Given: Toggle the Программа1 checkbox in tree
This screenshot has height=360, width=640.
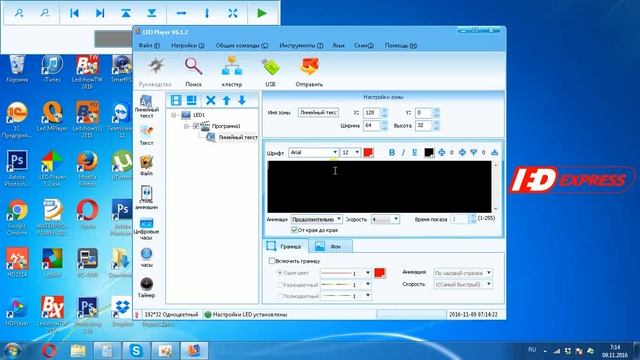Looking at the screenshot, I should tap(196, 126).
